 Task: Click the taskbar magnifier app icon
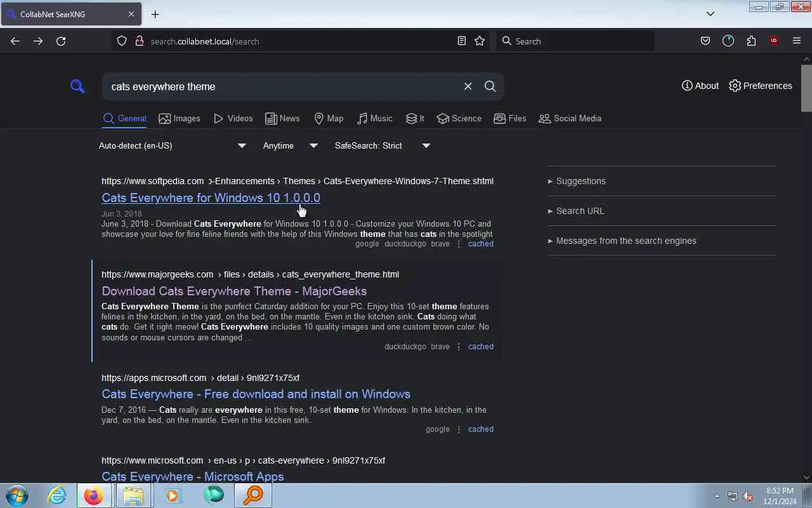(253, 495)
